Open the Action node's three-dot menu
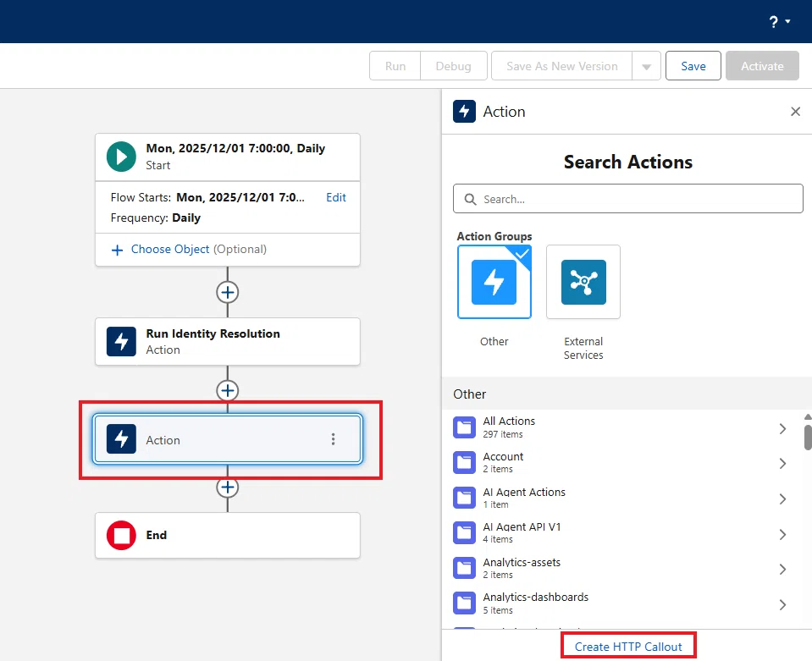Image resolution: width=812 pixels, height=661 pixels. 333,439
